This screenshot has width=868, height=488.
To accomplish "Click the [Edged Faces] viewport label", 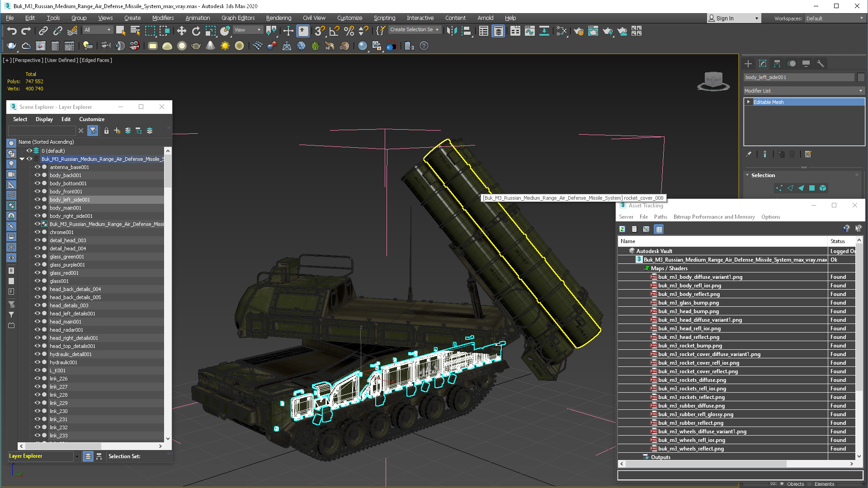I will coord(96,60).
